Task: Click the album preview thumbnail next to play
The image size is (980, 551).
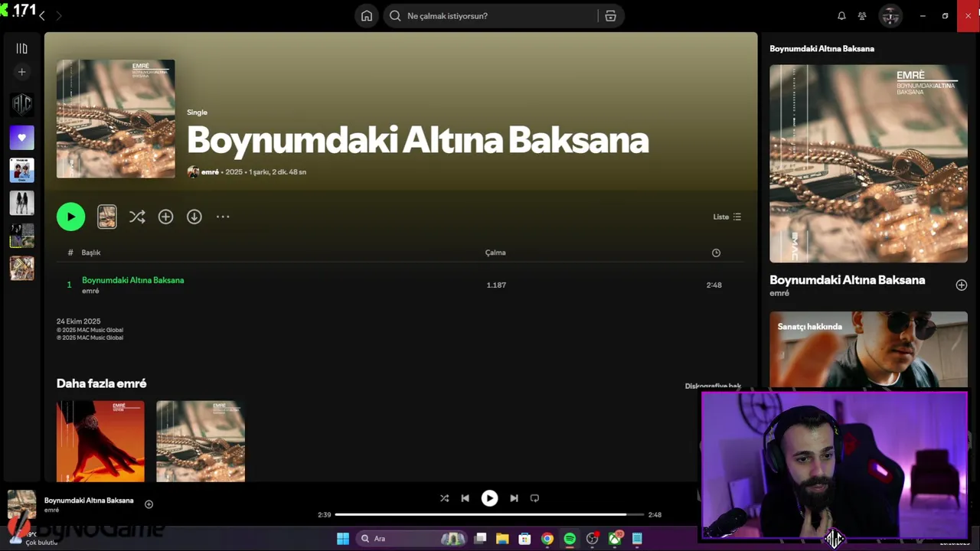Action: [107, 217]
